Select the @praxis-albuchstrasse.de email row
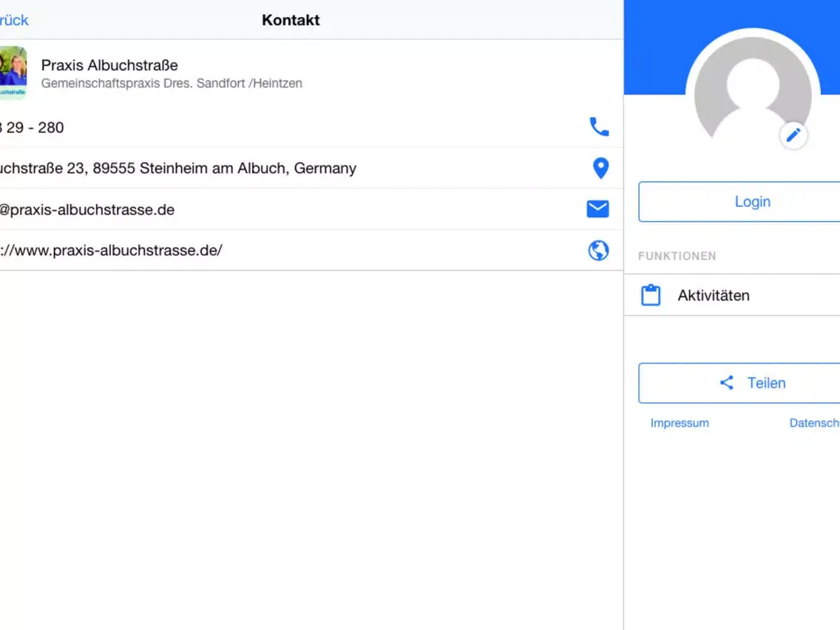 tap(311, 209)
